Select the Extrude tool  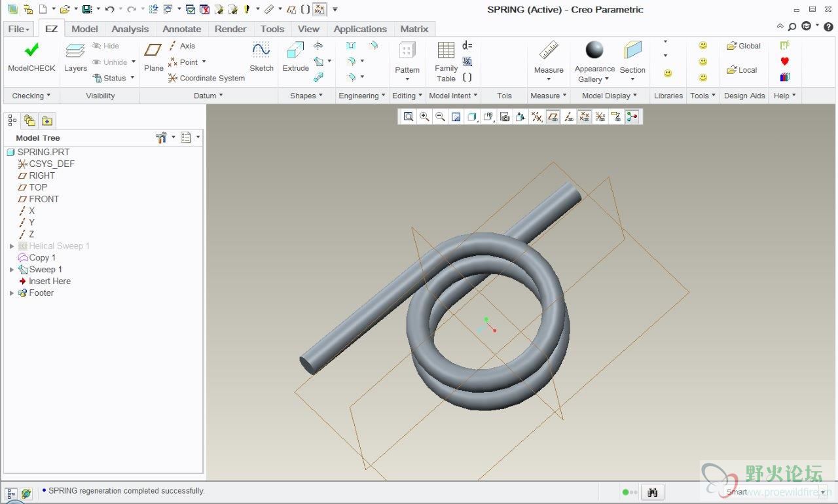click(x=295, y=56)
